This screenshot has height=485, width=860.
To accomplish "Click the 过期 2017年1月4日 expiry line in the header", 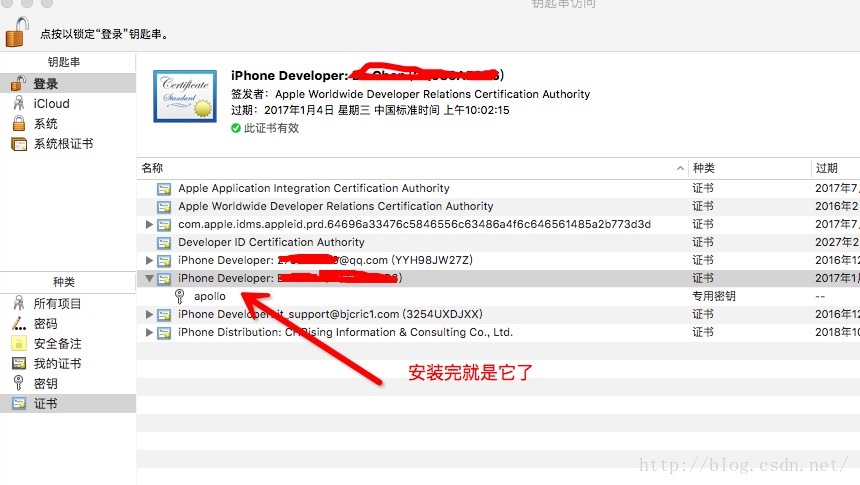I will point(370,110).
